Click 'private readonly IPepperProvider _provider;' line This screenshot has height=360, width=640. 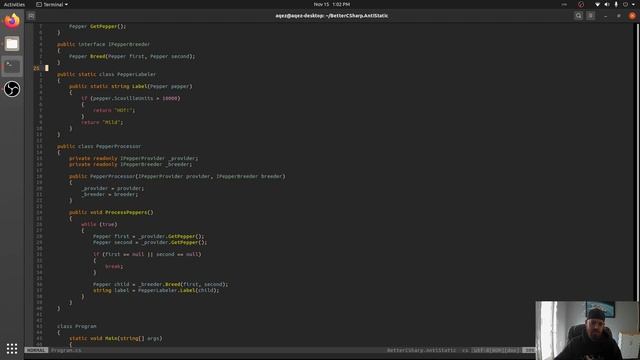click(133, 158)
